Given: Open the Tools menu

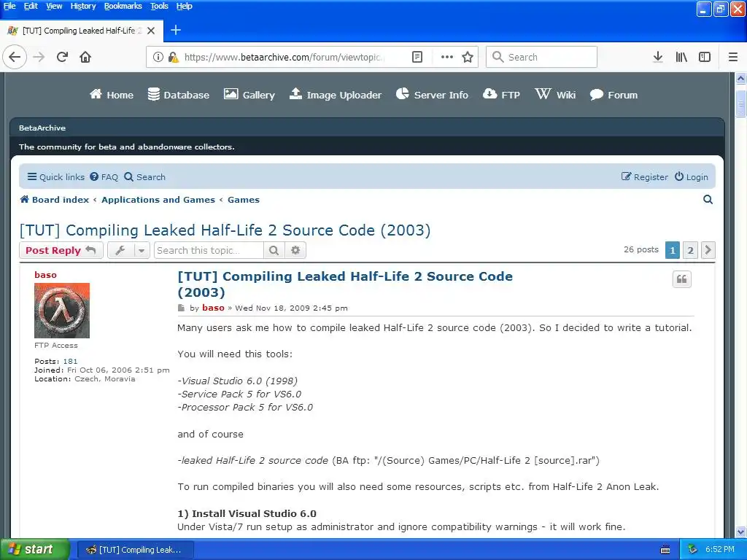Looking at the screenshot, I should tap(159, 6).
